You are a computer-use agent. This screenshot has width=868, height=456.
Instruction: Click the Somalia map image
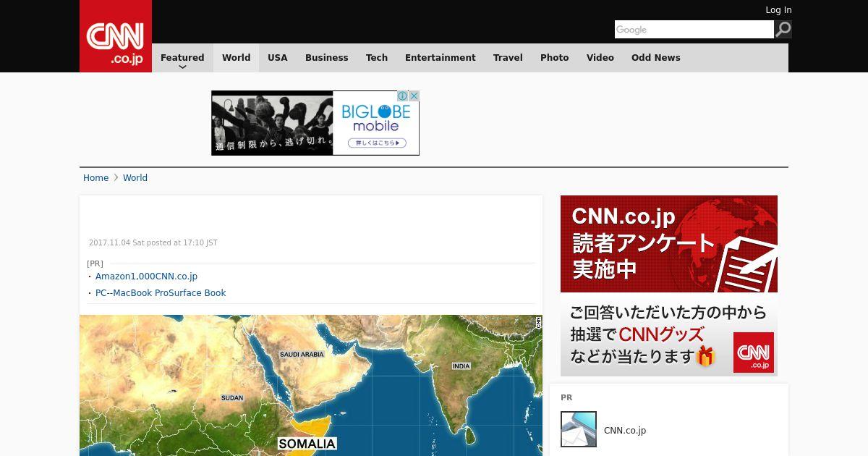(311, 385)
